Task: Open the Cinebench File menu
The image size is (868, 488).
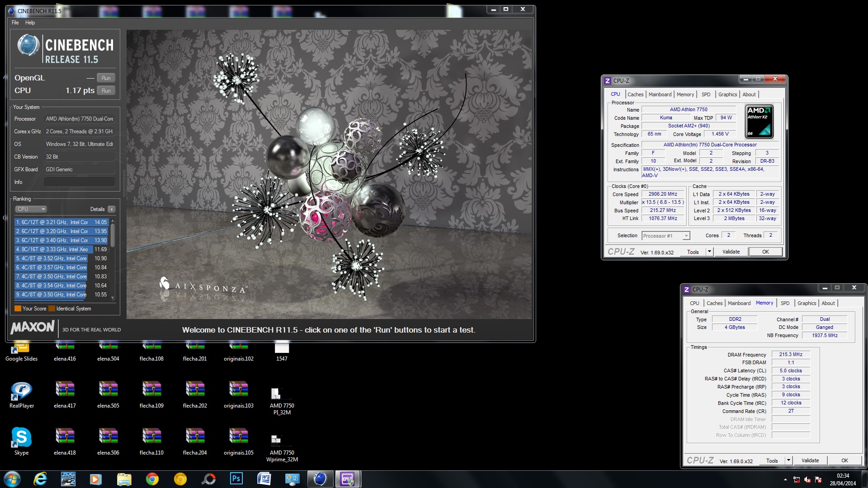Action: [x=15, y=23]
